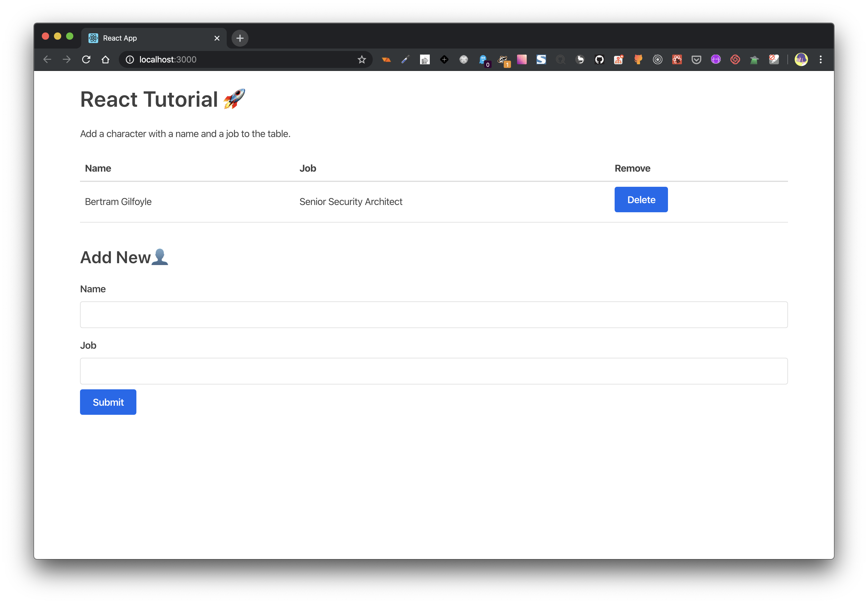Delete the Bertram Gilfoyle row

tap(641, 200)
